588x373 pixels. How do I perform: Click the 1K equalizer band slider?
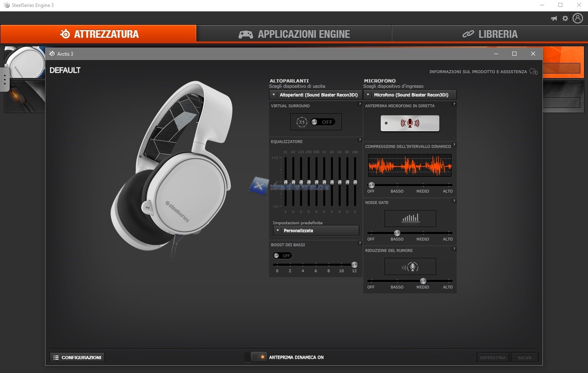click(324, 182)
